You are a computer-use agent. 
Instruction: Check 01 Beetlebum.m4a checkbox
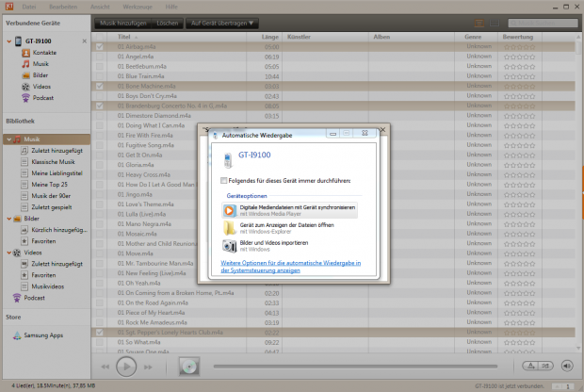(x=100, y=66)
